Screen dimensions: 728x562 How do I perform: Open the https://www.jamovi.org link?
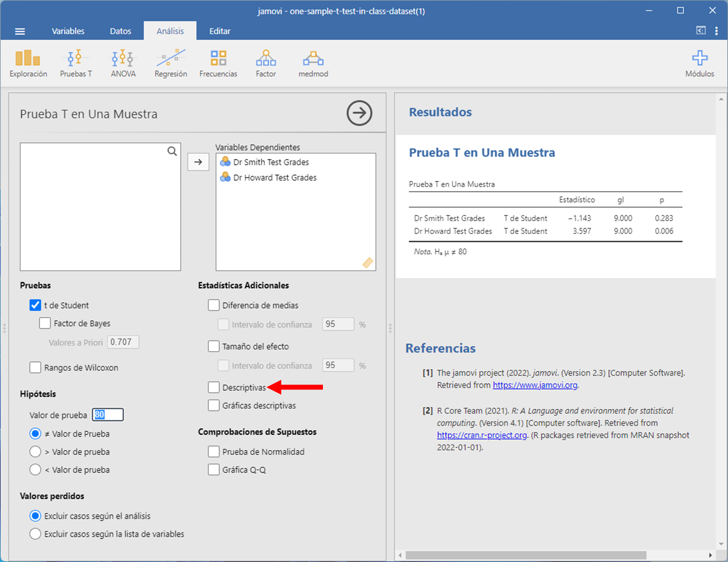pos(534,385)
